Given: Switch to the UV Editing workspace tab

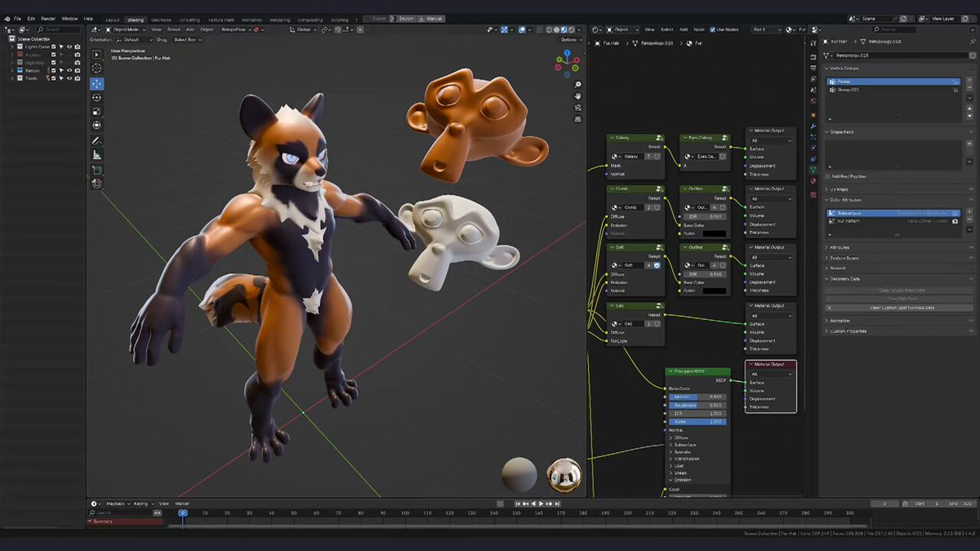Looking at the screenshot, I should tap(189, 19).
